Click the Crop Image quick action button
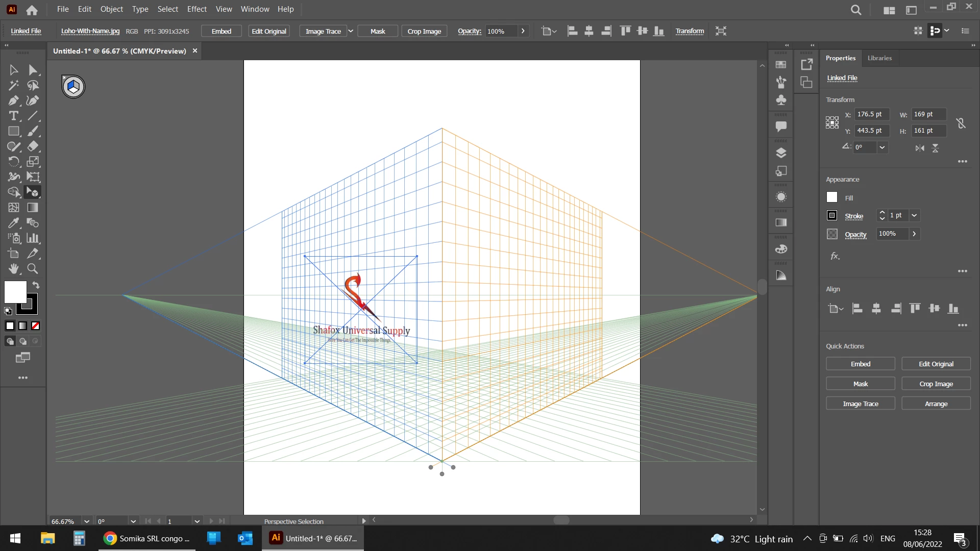 point(936,384)
